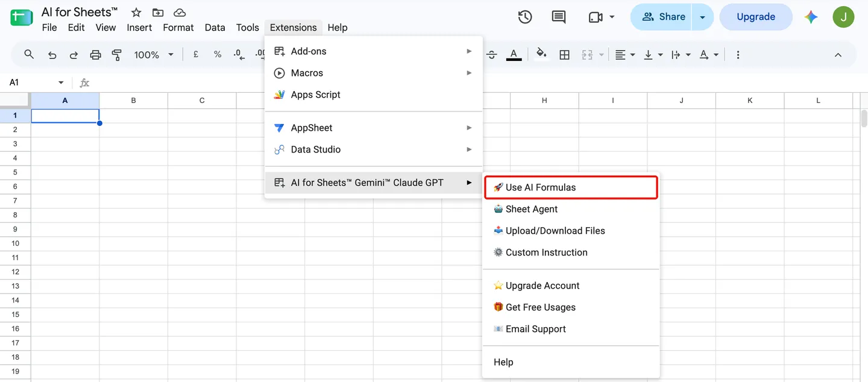Viewport: 868px width, 382px height.
Task: Toggle strikethrough formatting
Action: click(491, 55)
